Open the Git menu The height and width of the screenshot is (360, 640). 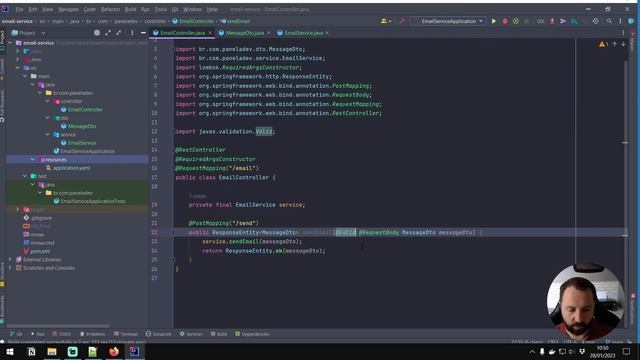175,9
